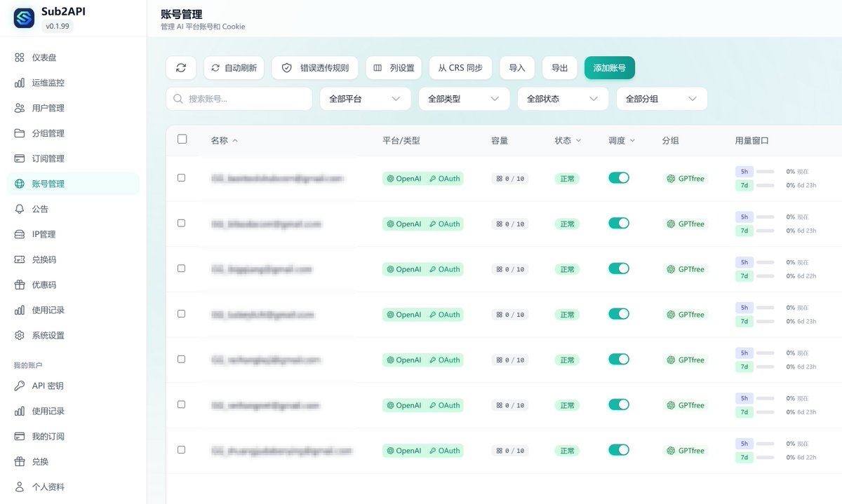
Task: Click the 用量窗口 column header
Action: tap(752, 140)
